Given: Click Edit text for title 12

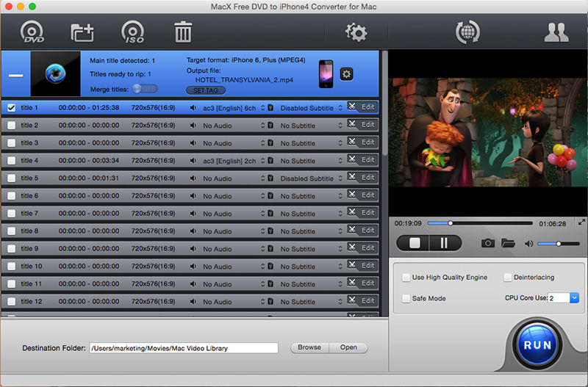Looking at the screenshot, I should 367,301.
